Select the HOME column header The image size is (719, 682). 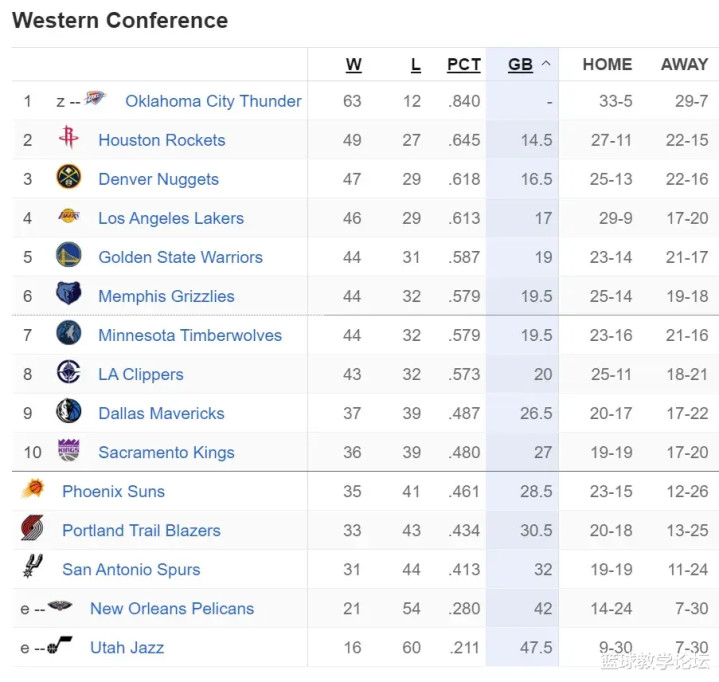pyautogui.click(x=607, y=64)
